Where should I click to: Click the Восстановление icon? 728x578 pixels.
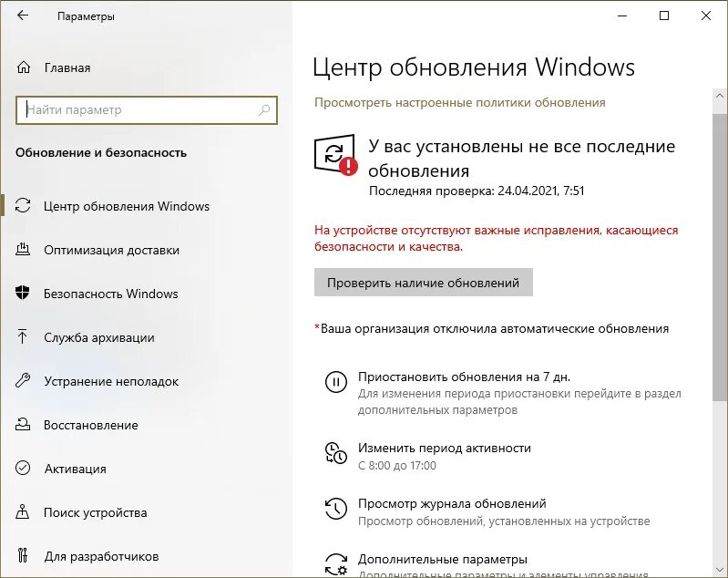[23, 424]
